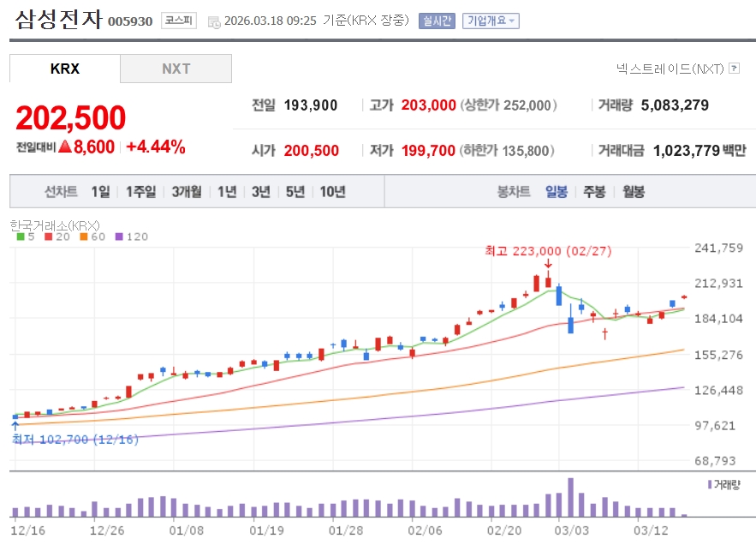This screenshot has height=557, width=756.
Task: Show the 10년 line chart
Action: coord(332,192)
